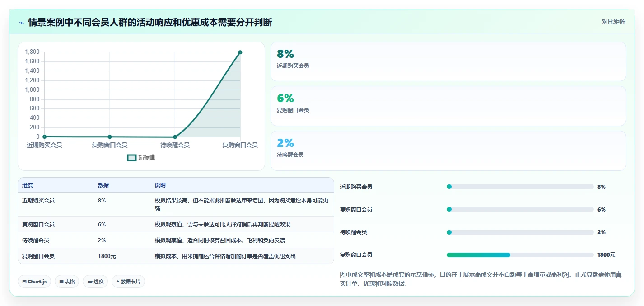Open the 6% 复购窗口会员 data card
Screen dimensions: 644x306
coord(448,106)
